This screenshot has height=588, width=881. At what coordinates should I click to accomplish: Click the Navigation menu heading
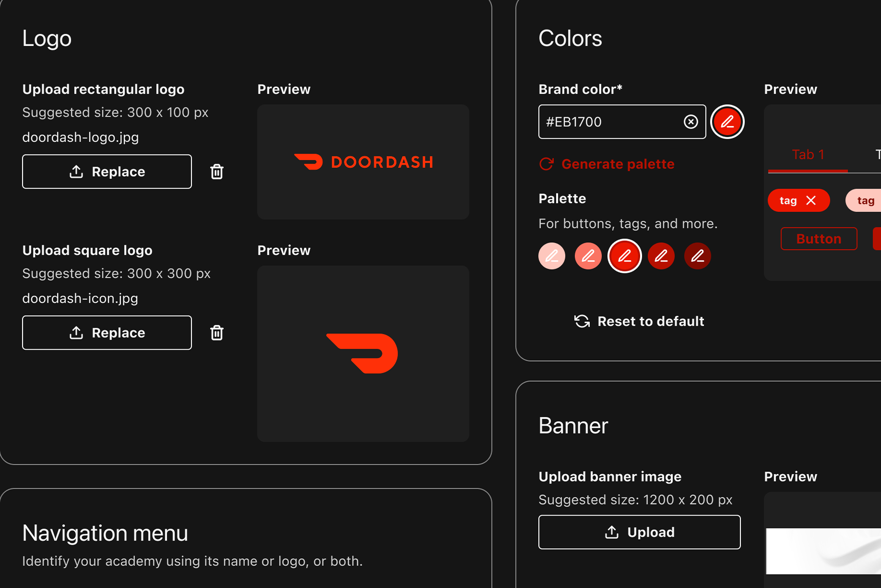[105, 533]
